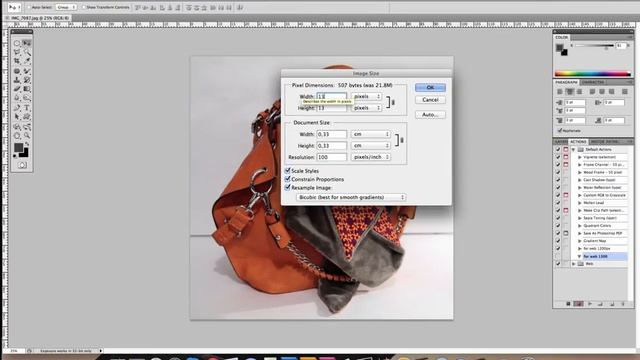
Task: Select the Eyedropper tool
Action: tap(27, 61)
